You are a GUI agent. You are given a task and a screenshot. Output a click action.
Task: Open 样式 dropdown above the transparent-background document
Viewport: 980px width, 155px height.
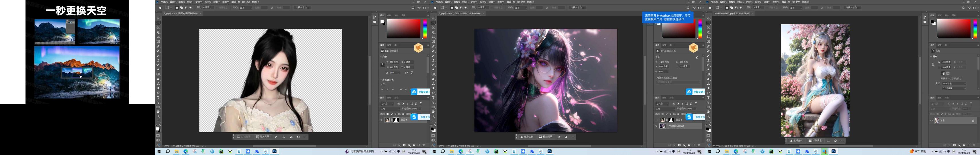coord(245,8)
